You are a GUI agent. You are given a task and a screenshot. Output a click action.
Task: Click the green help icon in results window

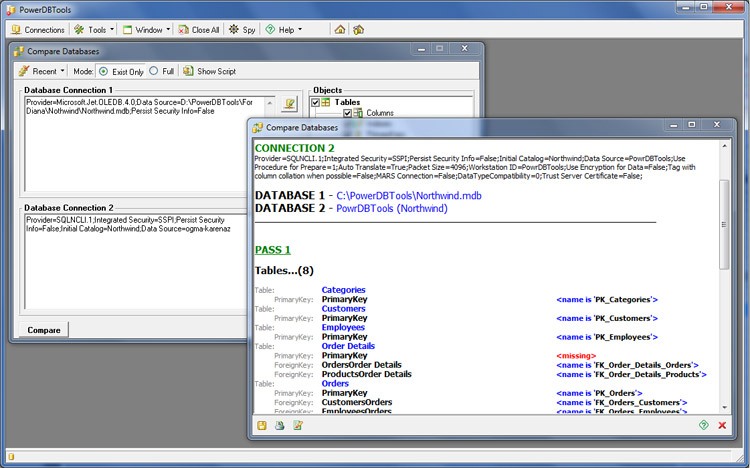click(704, 425)
